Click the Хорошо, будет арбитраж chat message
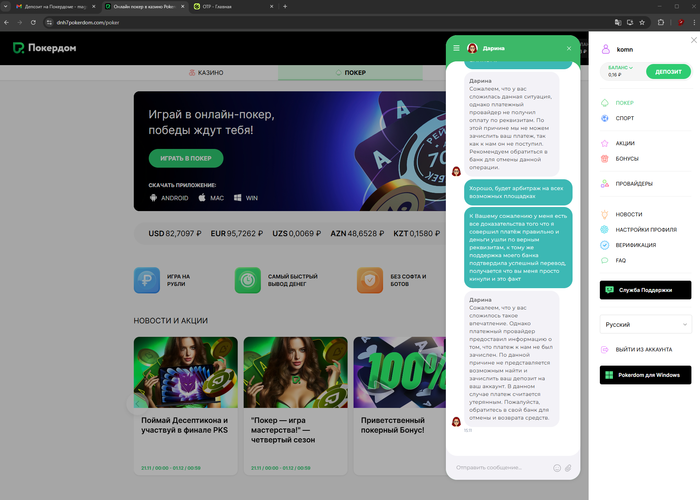This screenshot has width=700, height=500. [x=518, y=192]
